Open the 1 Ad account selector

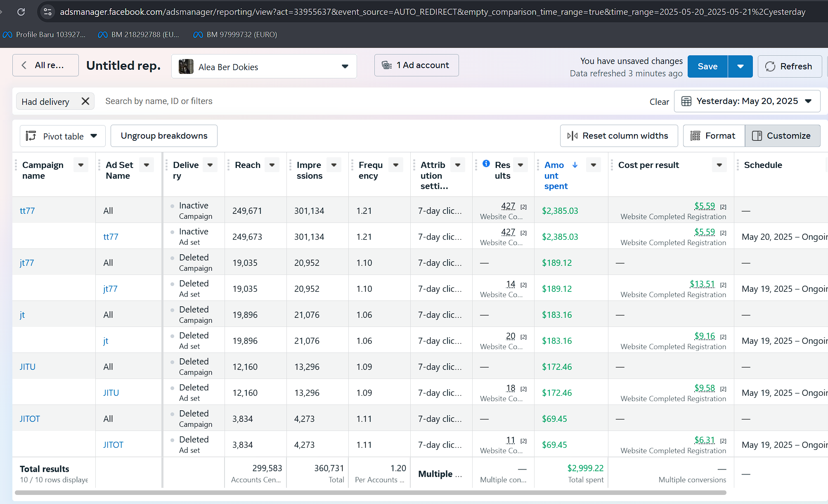coord(416,65)
